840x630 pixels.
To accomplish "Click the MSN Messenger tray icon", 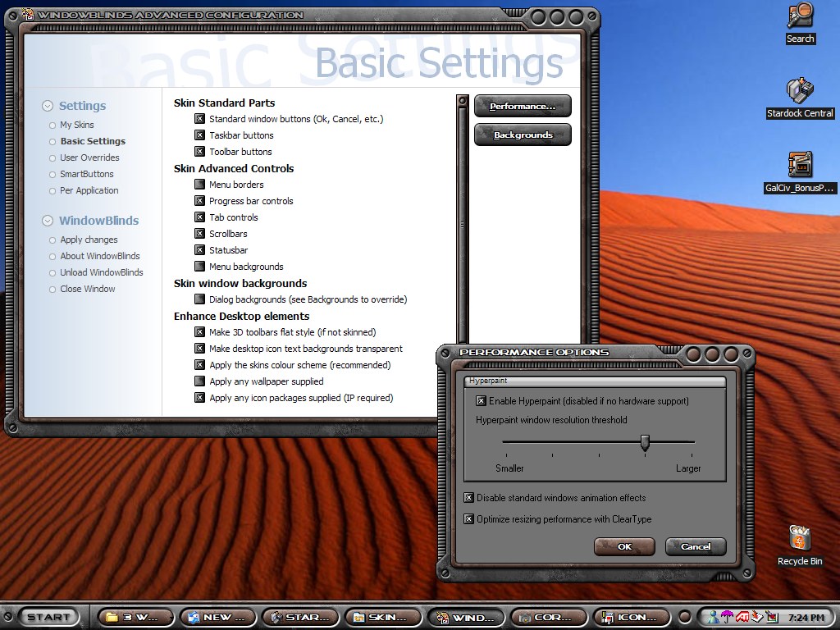I will (713, 617).
